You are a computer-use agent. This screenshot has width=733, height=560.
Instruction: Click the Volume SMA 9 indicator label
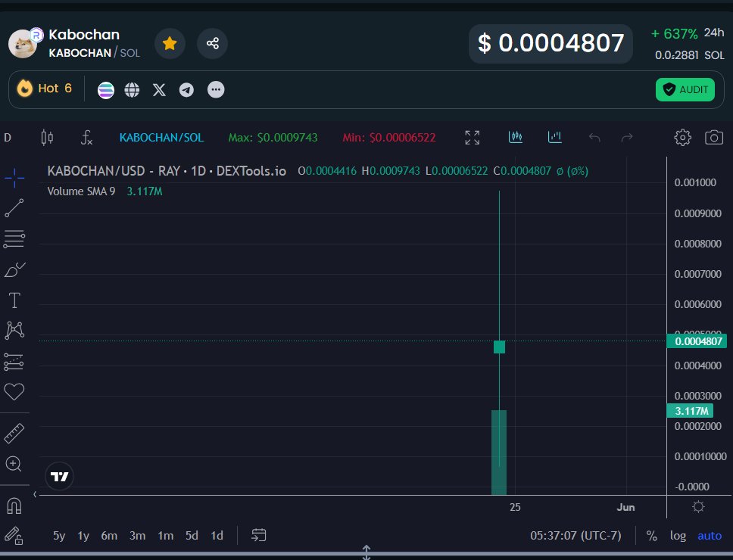(x=81, y=191)
